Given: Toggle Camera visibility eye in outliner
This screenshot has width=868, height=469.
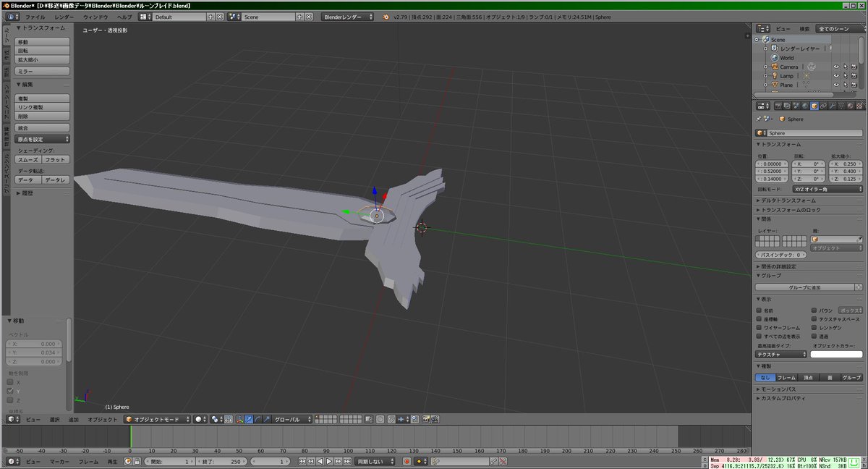Looking at the screenshot, I should (836, 67).
